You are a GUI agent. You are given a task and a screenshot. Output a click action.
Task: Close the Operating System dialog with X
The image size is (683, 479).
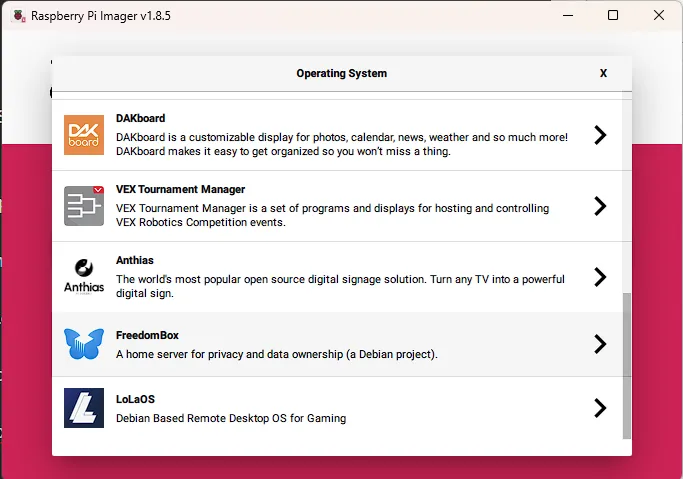pos(603,73)
